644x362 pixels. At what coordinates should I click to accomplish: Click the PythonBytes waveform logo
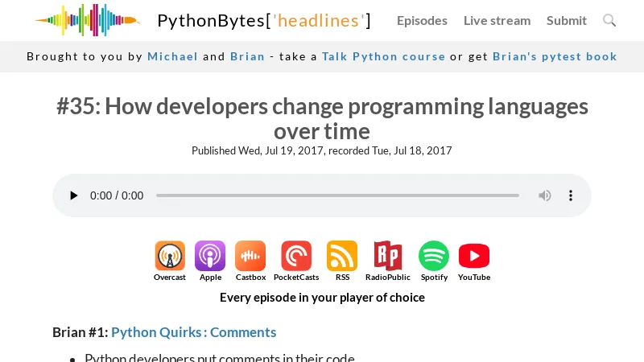tap(87, 20)
